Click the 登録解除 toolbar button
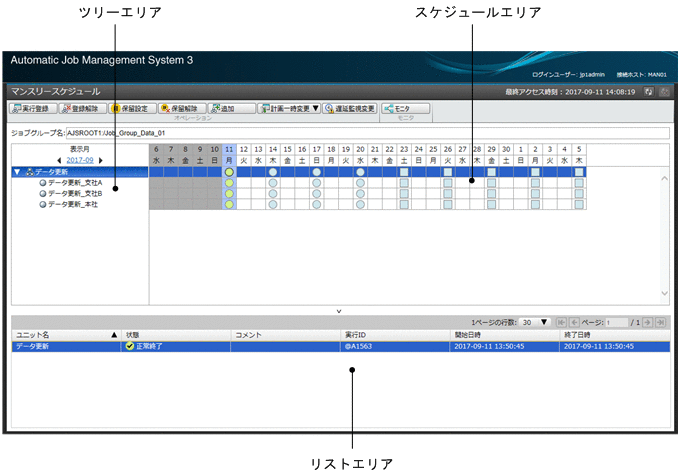This screenshot has height=476, width=681. coord(83,109)
